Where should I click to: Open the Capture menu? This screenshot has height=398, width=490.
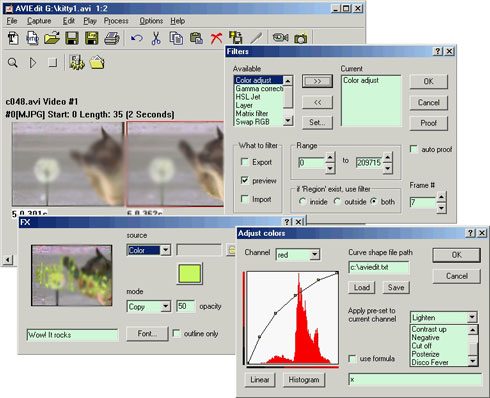tap(39, 21)
